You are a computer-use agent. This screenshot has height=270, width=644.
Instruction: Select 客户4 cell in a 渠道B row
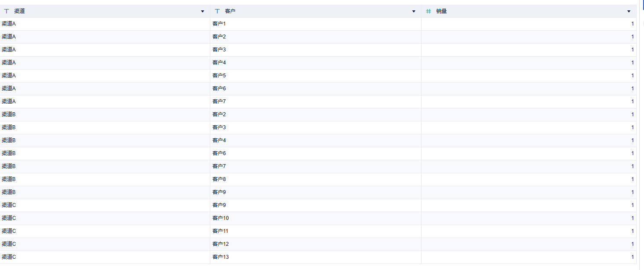(x=316, y=140)
